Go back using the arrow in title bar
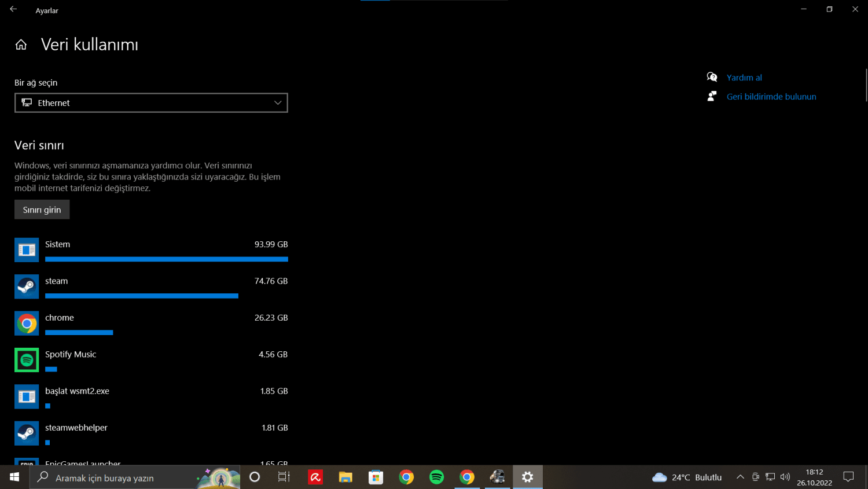This screenshot has height=489, width=868. 13,9
